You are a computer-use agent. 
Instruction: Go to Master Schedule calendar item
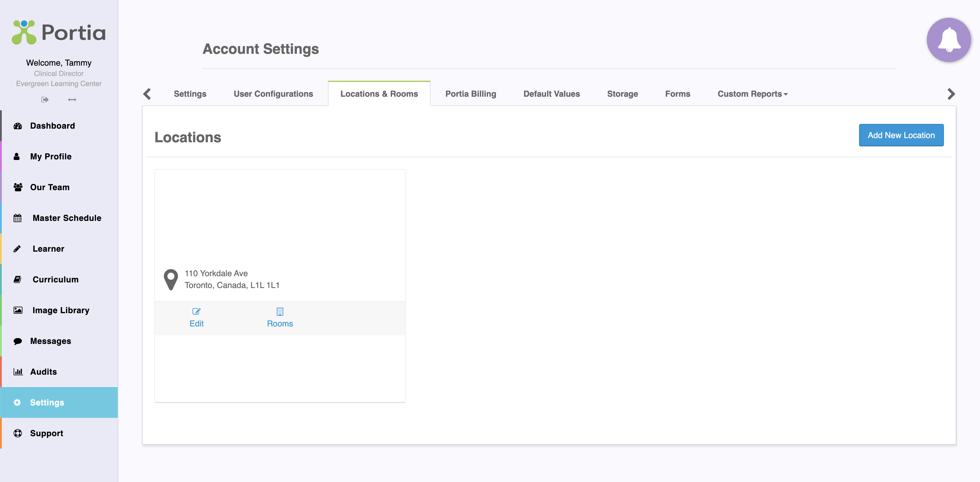(x=67, y=218)
